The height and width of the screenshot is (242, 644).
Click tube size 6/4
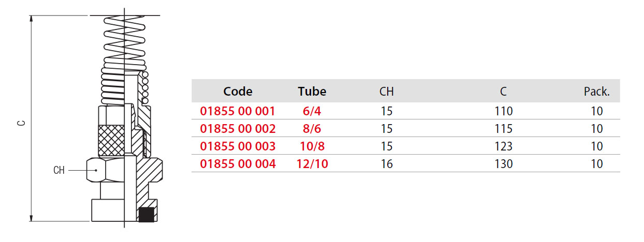(312, 111)
